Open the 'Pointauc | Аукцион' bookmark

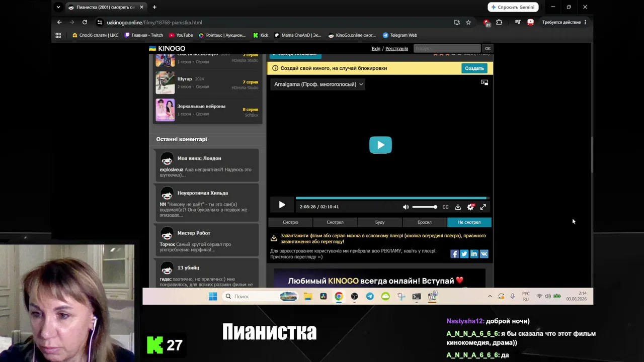[x=222, y=35]
